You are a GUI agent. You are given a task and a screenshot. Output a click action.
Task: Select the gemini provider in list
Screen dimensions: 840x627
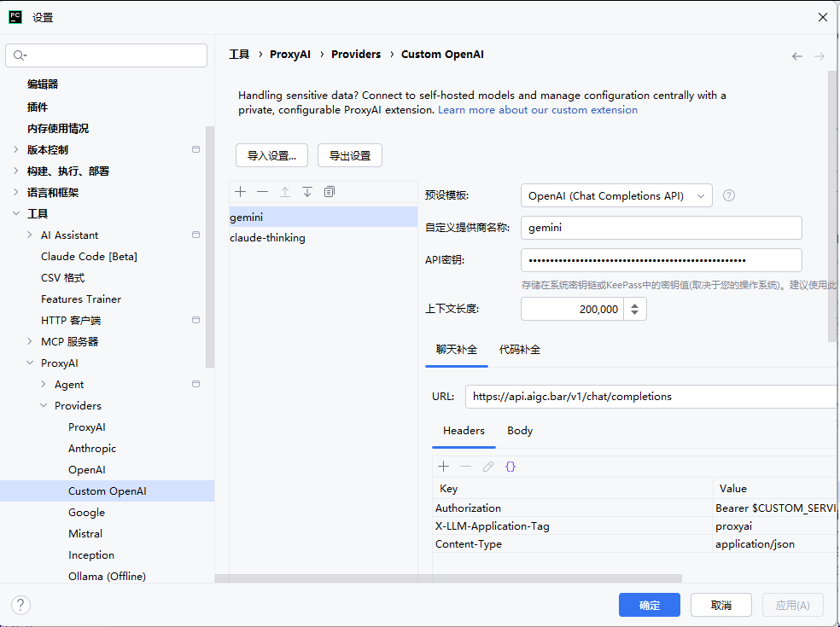coord(323,217)
